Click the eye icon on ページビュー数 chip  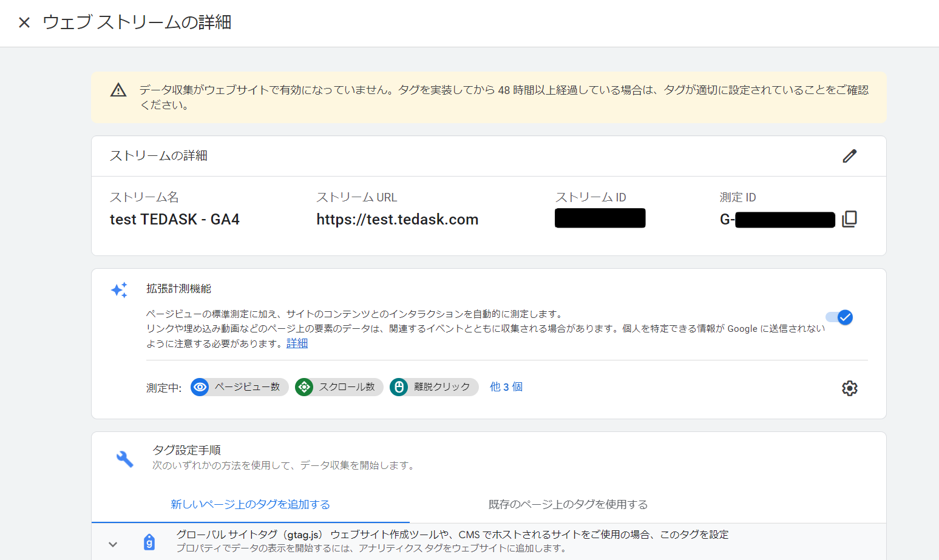tap(200, 387)
